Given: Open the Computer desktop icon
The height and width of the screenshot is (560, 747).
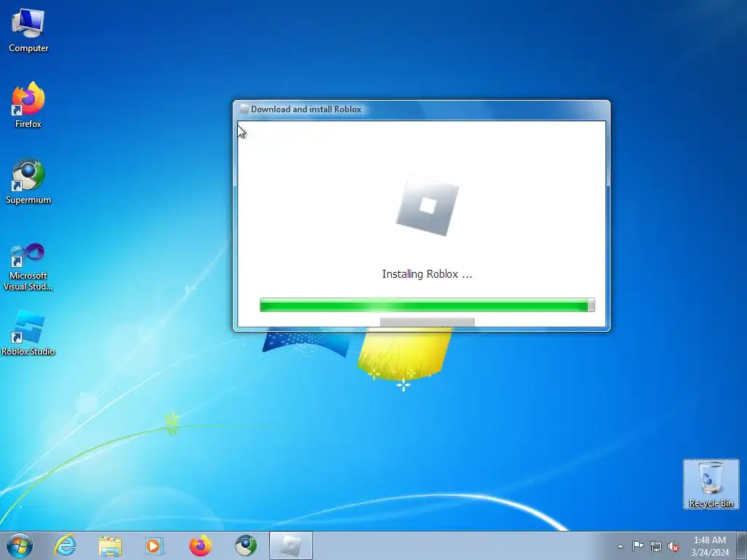Looking at the screenshot, I should 28,31.
